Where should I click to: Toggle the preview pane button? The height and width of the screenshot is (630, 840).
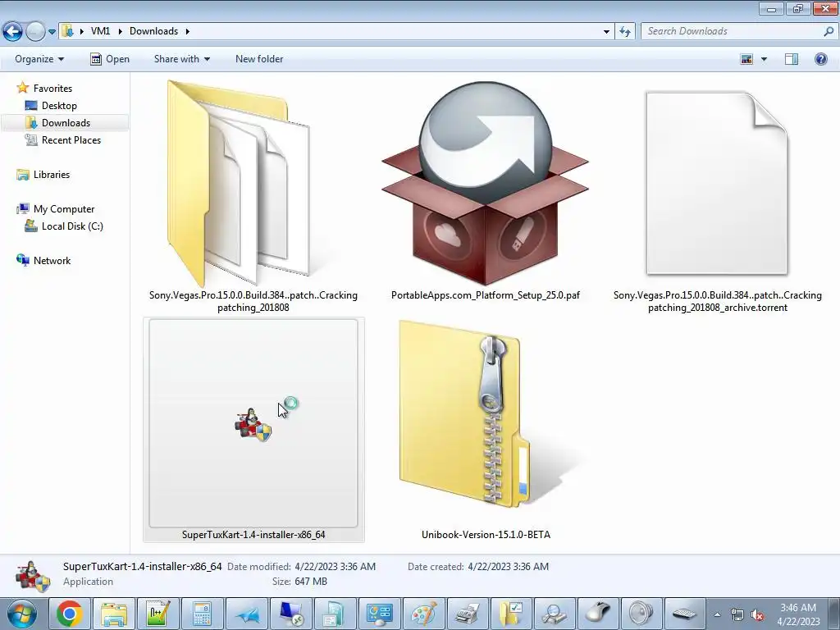792,59
